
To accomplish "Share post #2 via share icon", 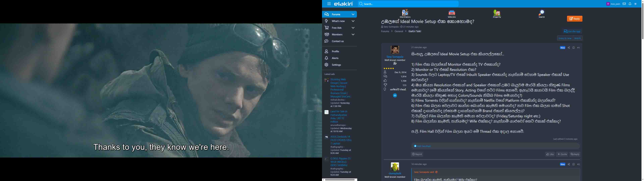I will click(x=569, y=165).
